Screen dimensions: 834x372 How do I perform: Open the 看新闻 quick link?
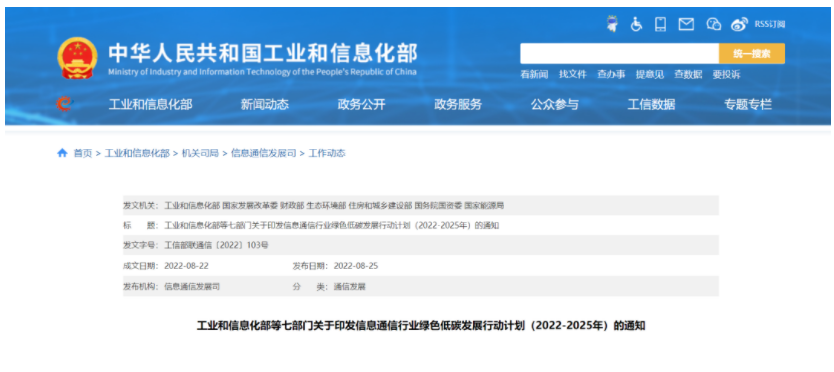tap(534, 75)
